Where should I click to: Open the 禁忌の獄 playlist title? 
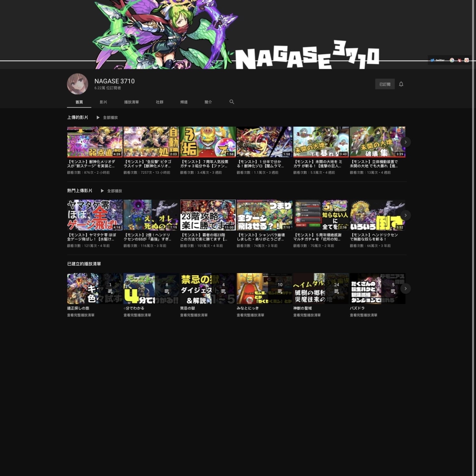tap(188, 308)
